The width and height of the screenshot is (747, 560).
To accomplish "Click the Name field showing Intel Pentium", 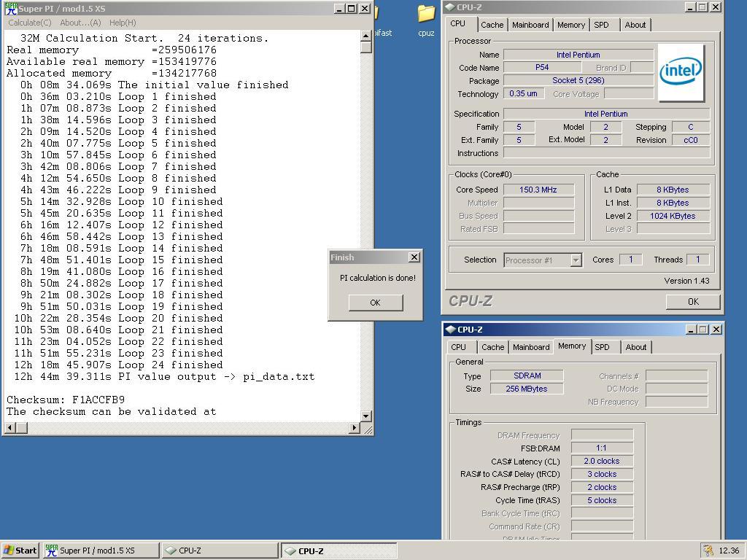I will [578, 55].
